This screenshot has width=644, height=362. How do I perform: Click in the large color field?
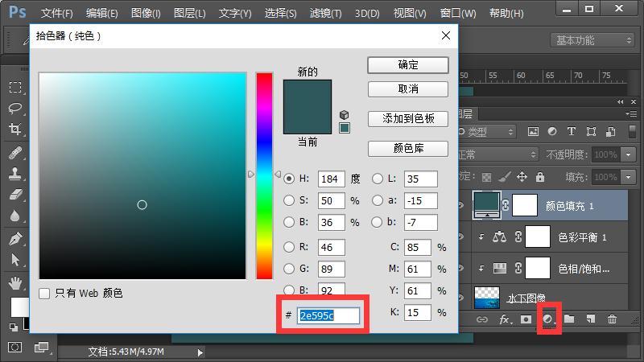click(142, 175)
